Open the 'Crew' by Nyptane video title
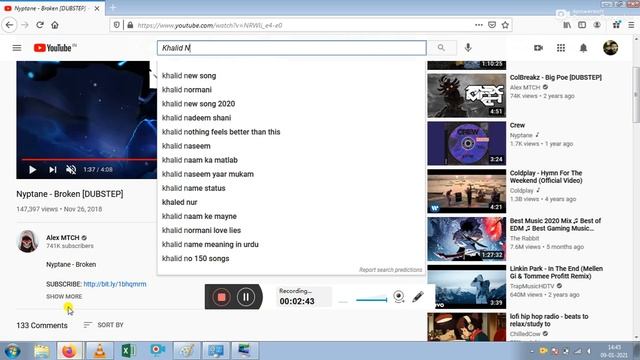 [517, 125]
